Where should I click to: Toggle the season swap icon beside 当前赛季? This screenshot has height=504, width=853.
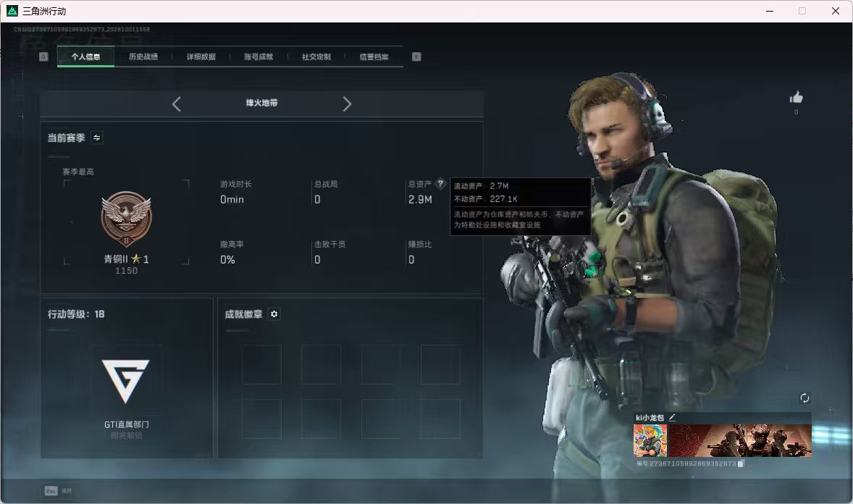[97, 138]
